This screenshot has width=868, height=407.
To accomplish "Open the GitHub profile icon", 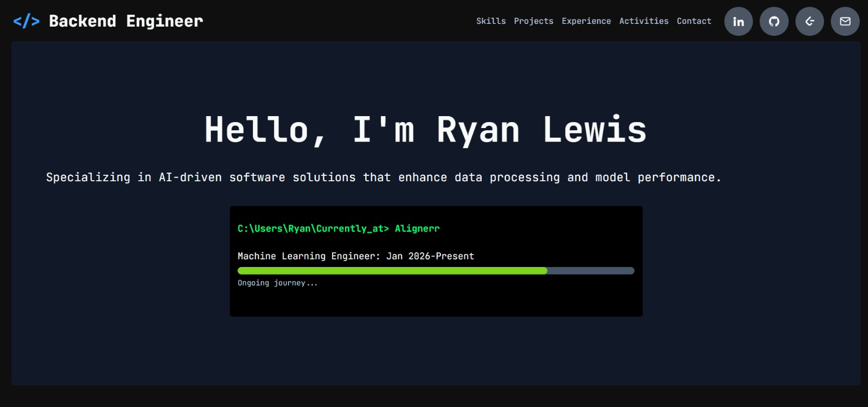I will pyautogui.click(x=774, y=21).
